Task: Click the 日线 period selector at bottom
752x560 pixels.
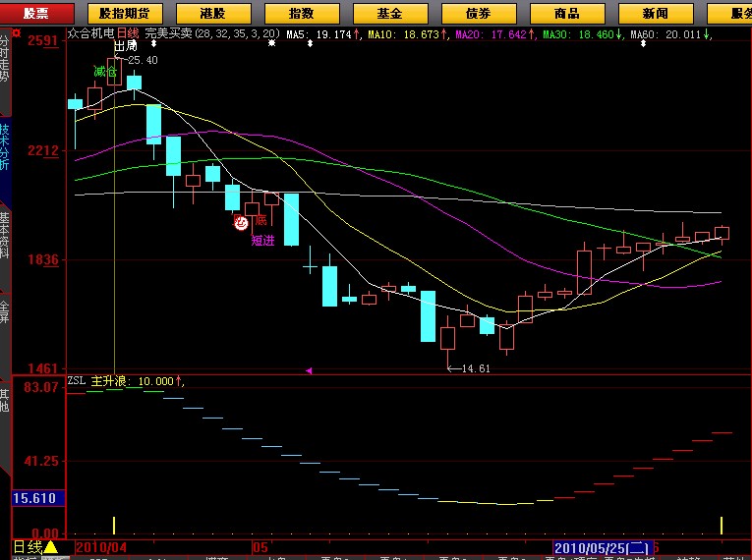Action: pyautogui.click(x=28, y=547)
